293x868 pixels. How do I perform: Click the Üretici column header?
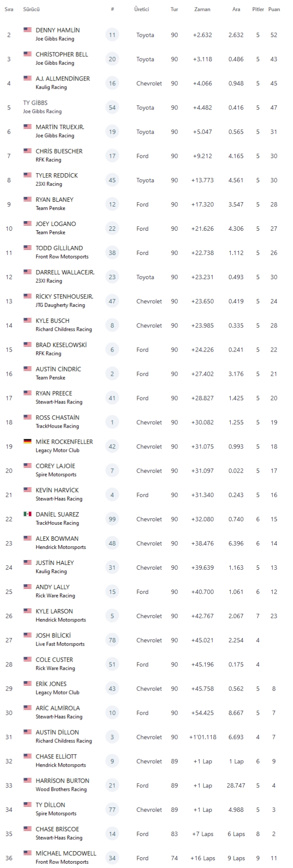(142, 9)
